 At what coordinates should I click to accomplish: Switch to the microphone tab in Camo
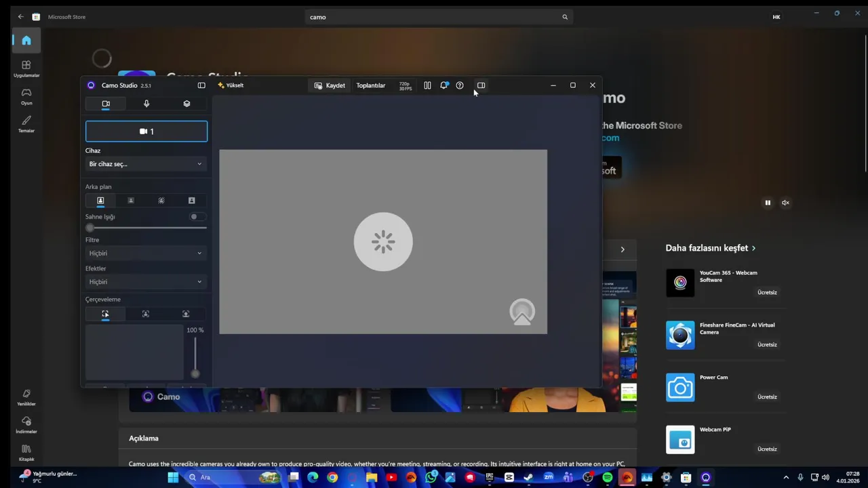146,104
